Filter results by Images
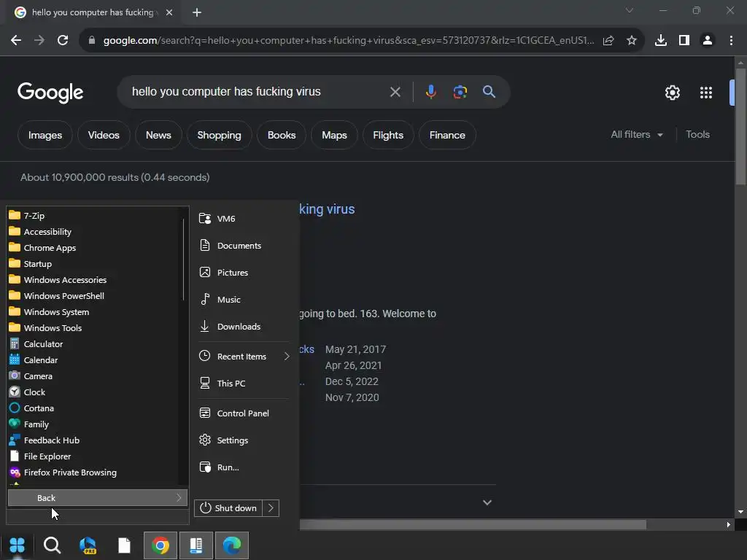The width and height of the screenshot is (747, 560). [45, 135]
